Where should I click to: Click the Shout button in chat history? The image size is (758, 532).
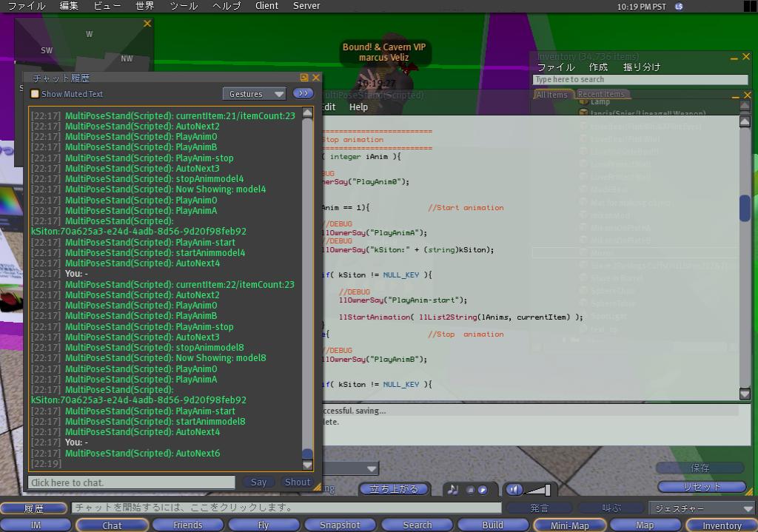[298, 482]
